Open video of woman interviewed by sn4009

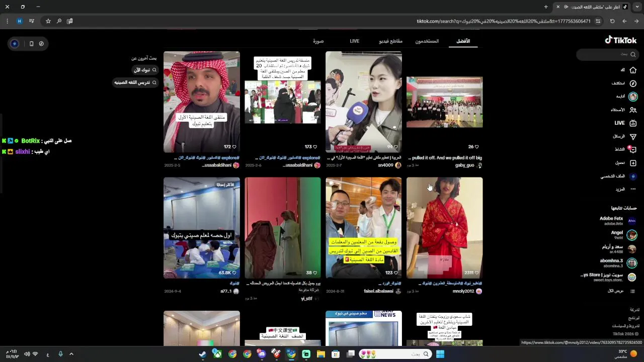(x=363, y=102)
